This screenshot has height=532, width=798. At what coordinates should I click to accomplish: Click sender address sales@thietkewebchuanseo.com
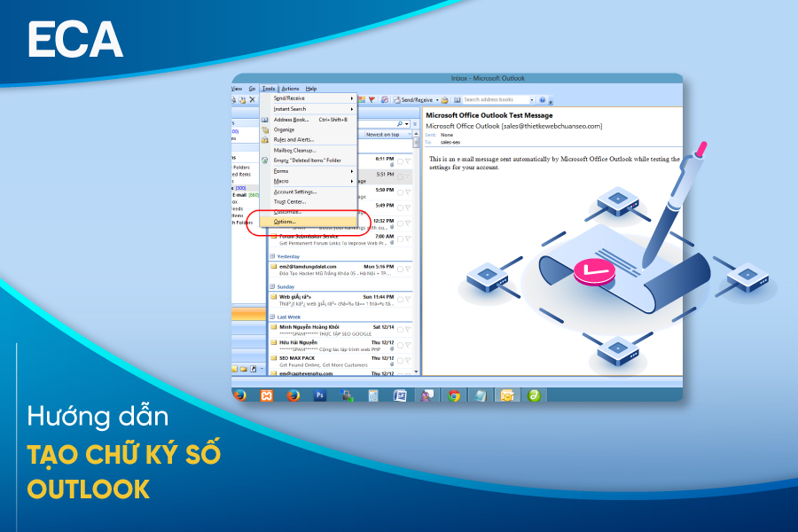pos(552,126)
